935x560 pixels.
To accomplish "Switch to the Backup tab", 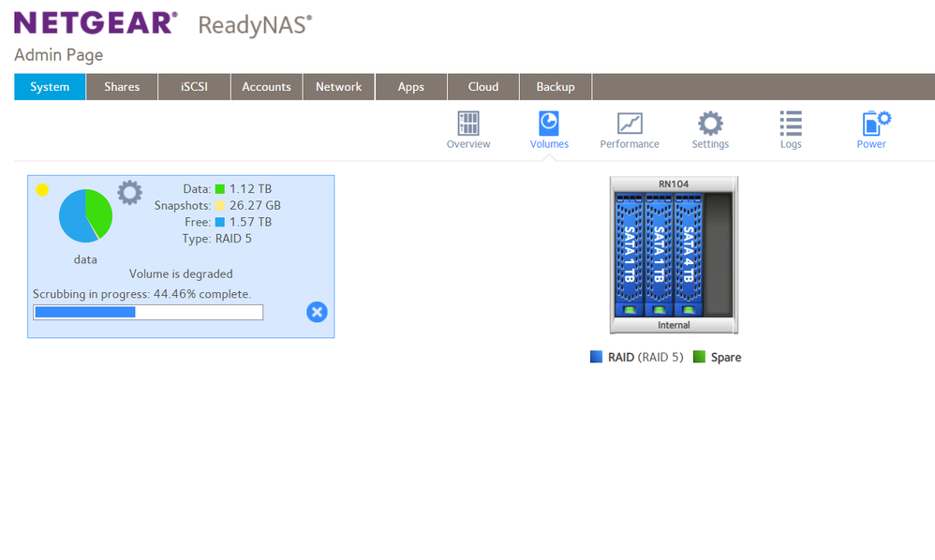I will (556, 87).
